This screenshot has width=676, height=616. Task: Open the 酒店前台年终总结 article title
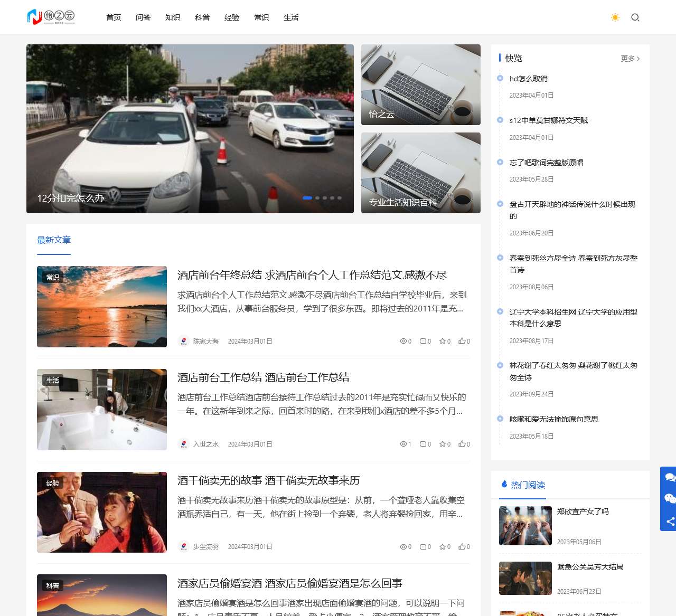[312, 275]
